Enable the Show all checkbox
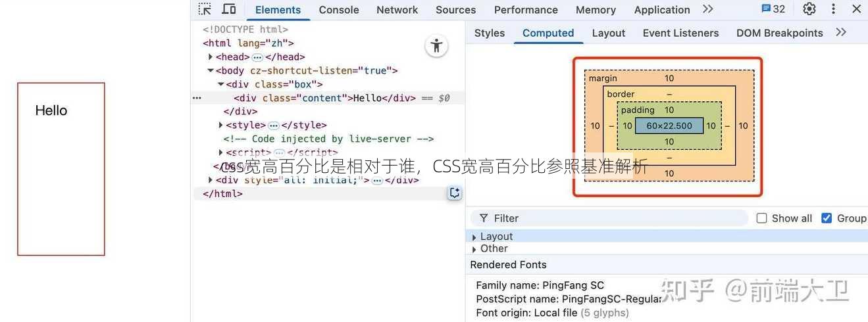This screenshot has height=322, width=868. tap(762, 218)
